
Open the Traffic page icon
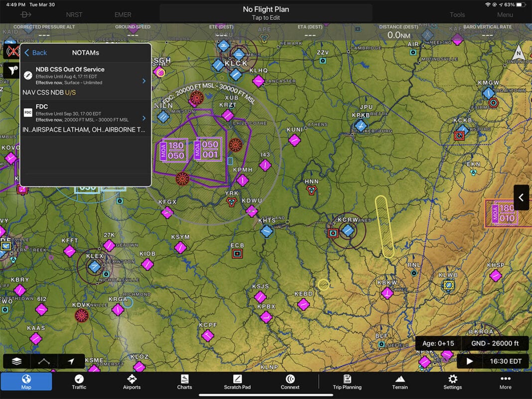(x=79, y=383)
